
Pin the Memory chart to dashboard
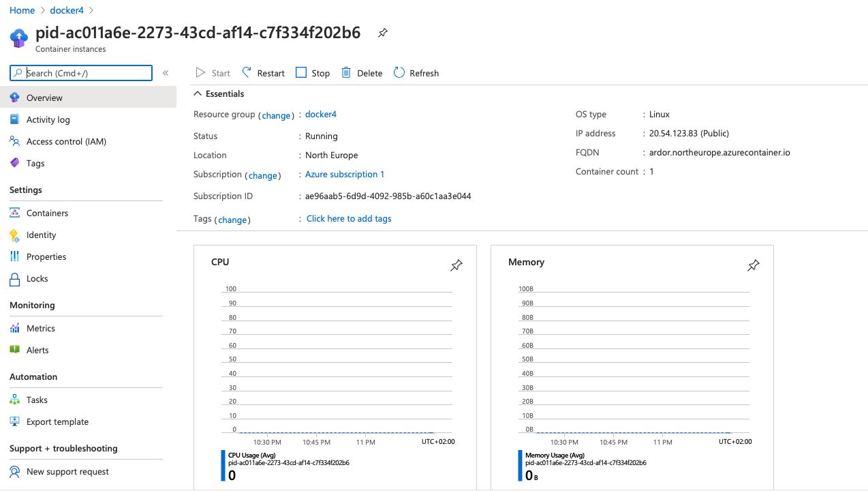pyautogui.click(x=753, y=265)
